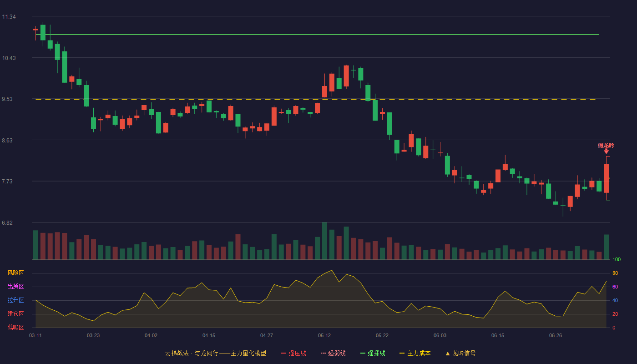Screen dimensions: 637x364
Task: Click the 10.43 price axis label
Action: click(x=9, y=58)
